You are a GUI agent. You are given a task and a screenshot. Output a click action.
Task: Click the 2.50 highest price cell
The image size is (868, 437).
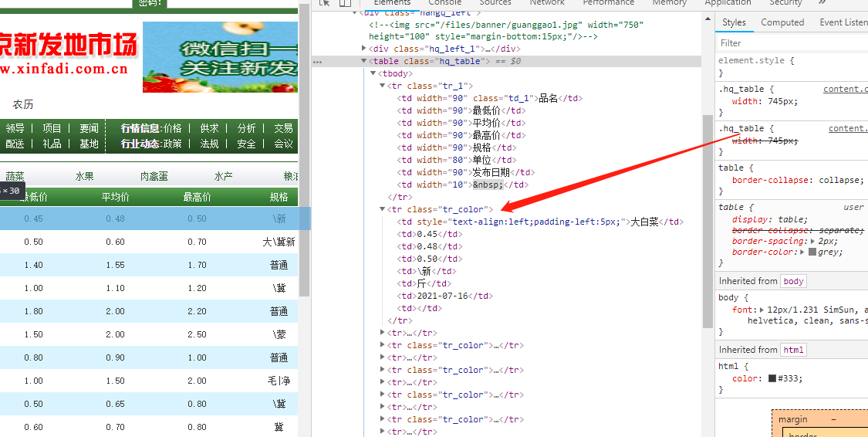point(197,334)
